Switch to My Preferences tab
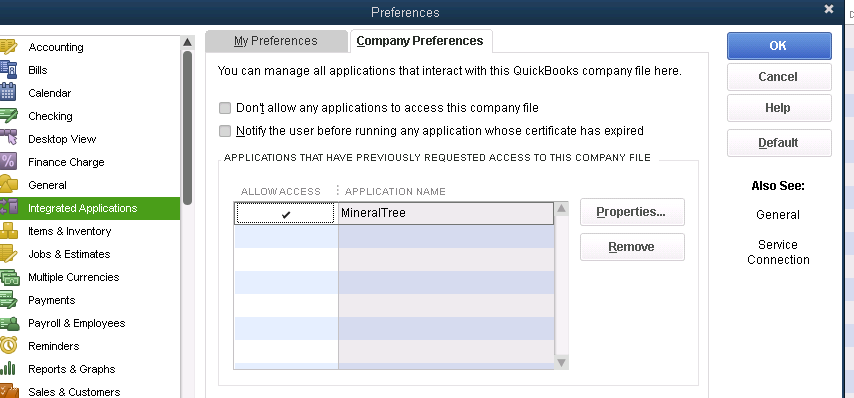This screenshot has width=854, height=398. point(276,41)
